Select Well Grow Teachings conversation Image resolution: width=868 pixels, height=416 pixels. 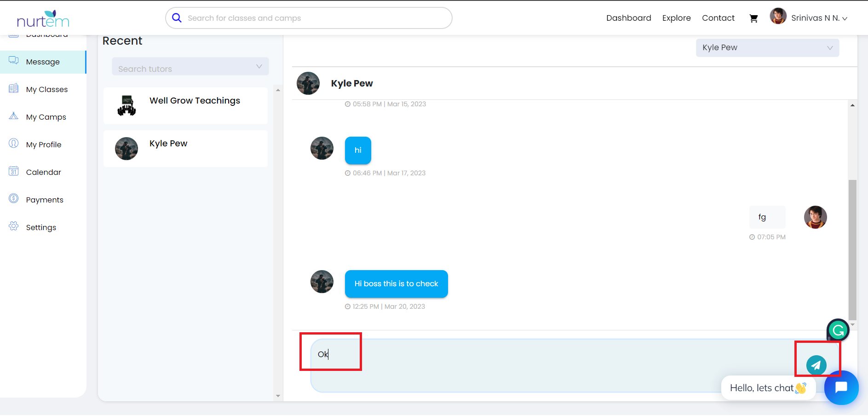click(x=186, y=106)
